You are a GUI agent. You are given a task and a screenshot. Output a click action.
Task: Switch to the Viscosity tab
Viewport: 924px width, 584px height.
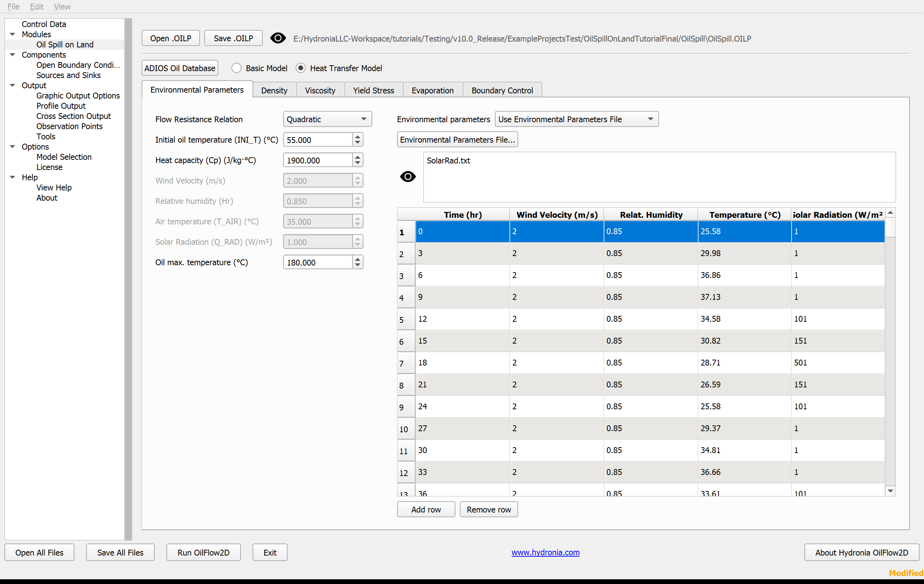click(320, 90)
